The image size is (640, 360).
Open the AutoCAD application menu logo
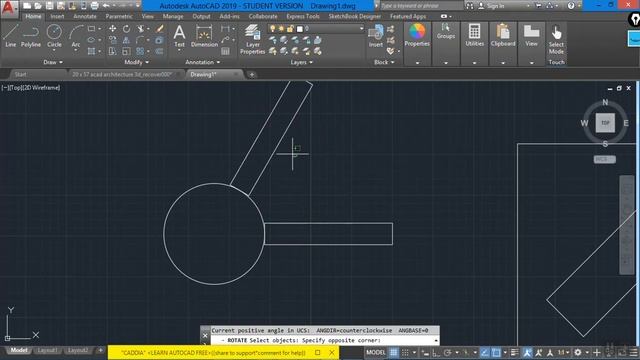[x=9, y=8]
